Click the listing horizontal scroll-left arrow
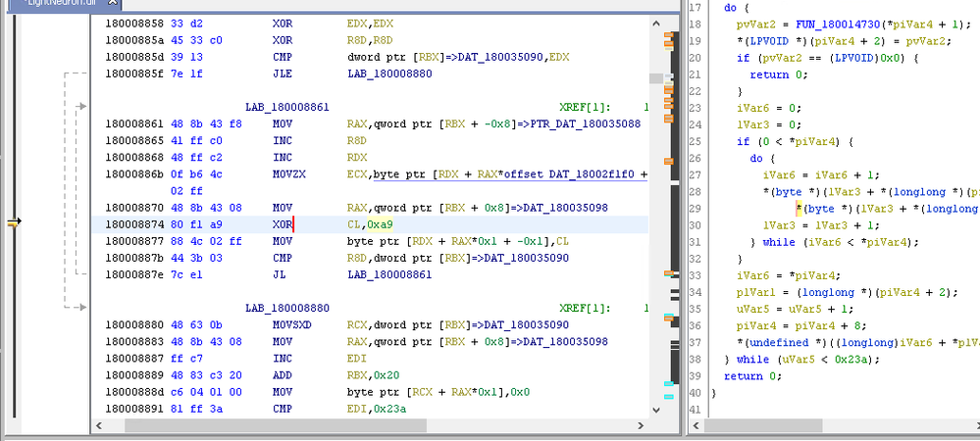This screenshot has width=980, height=441. tap(99, 425)
